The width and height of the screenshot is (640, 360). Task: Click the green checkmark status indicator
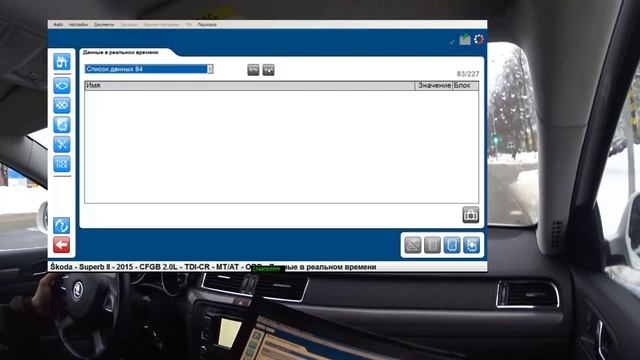coord(452,42)
